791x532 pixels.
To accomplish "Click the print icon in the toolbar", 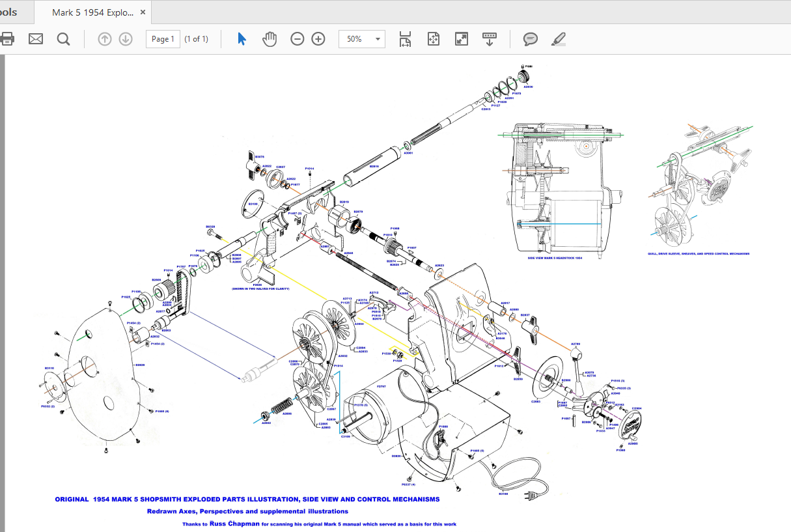I will pyautogui.click(x=7, y=39).
